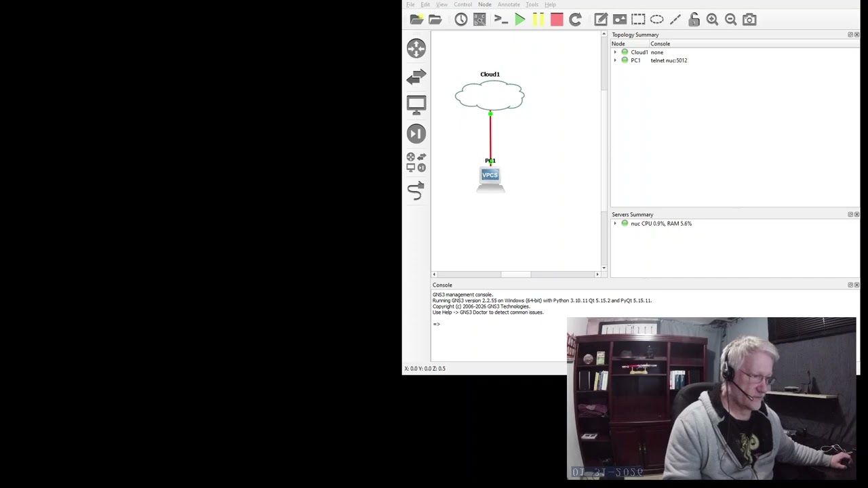Click the PC1 green status dot in Topology Summary

coord(625,60)
